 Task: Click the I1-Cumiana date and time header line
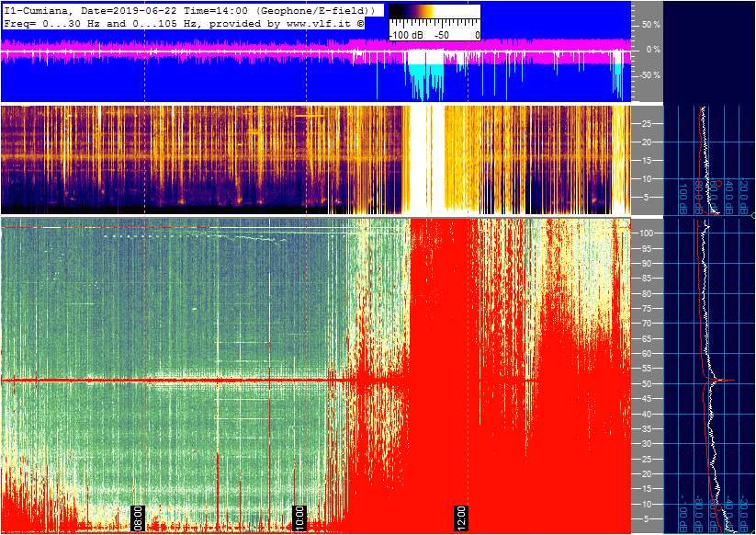189,10
